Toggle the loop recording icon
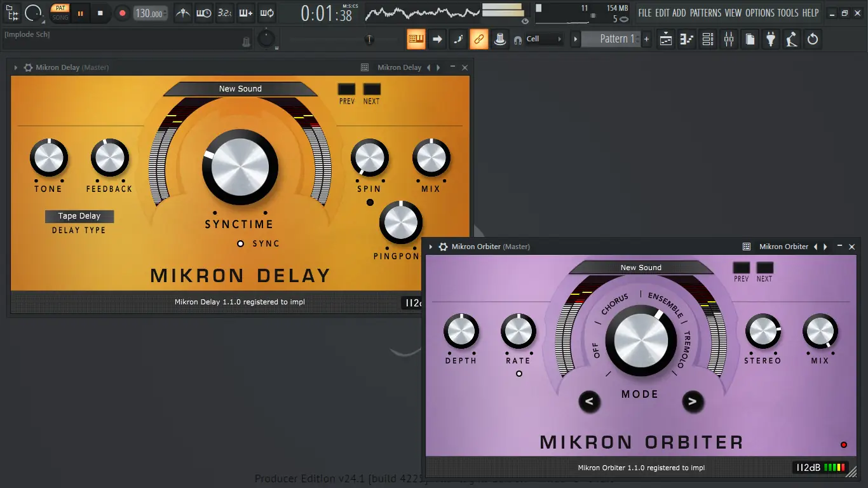The width and height of the screenshot is (868, 488). point(267,13)
